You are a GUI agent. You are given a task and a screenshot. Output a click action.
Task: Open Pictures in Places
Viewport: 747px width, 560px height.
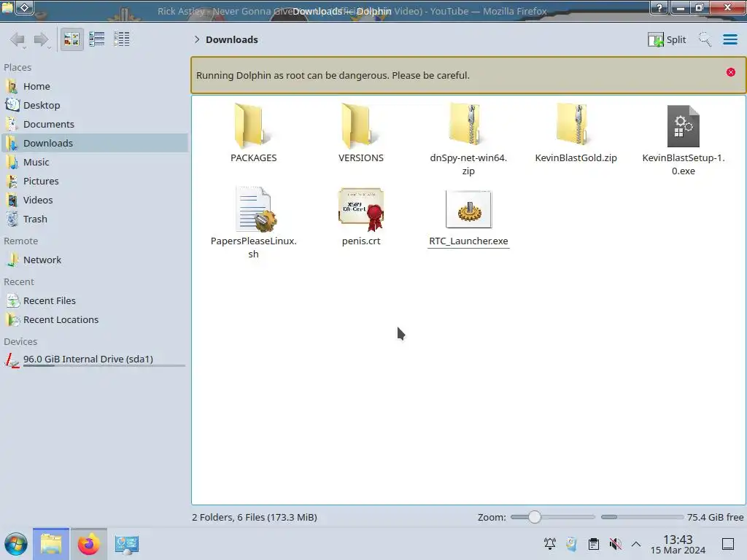point(94,182)
